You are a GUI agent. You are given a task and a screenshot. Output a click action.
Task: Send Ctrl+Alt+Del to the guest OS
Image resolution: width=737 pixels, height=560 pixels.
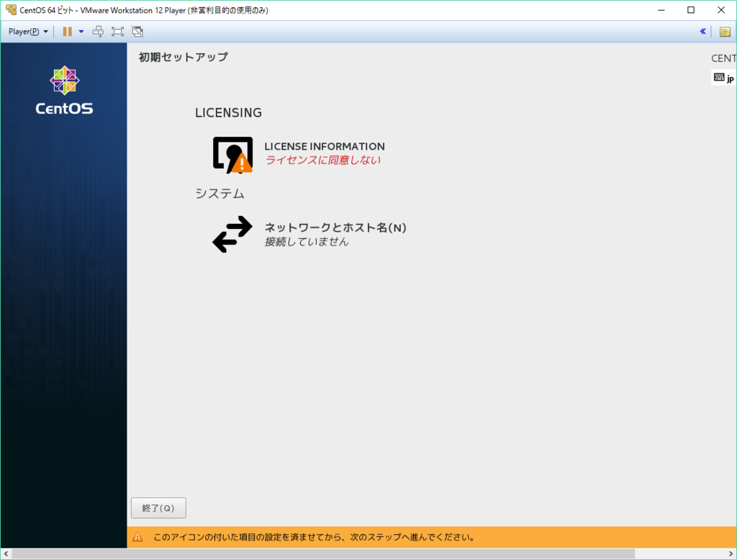coord(97,31)
